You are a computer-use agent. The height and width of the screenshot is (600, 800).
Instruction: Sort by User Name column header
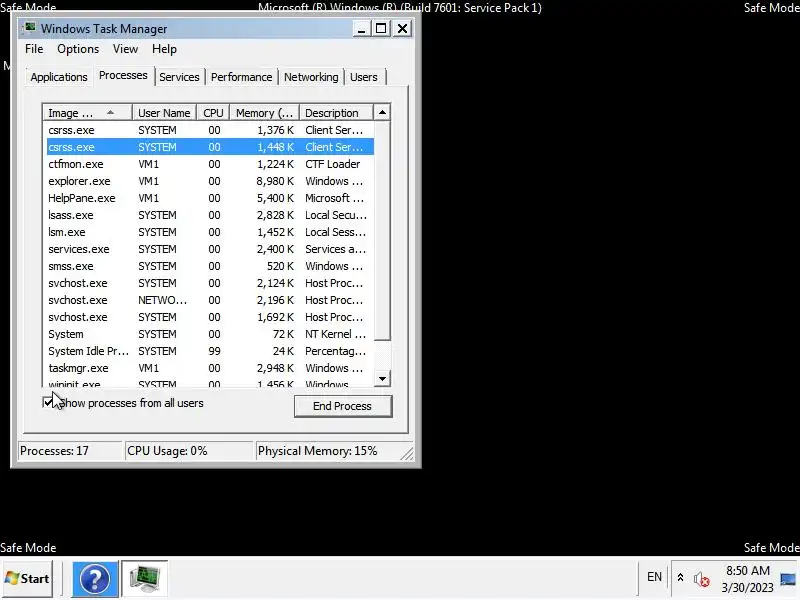[x=164, y=113]
